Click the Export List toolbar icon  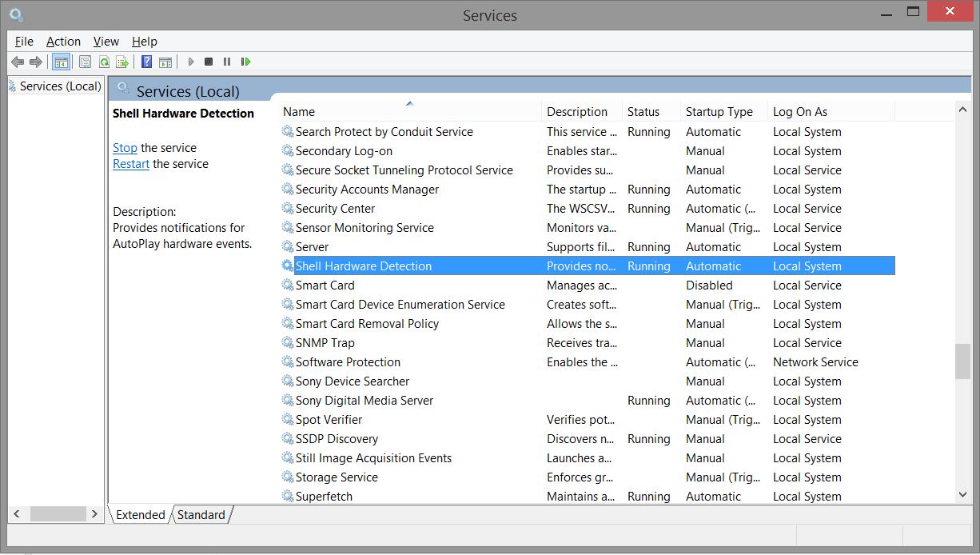click(x=122, y=62)
